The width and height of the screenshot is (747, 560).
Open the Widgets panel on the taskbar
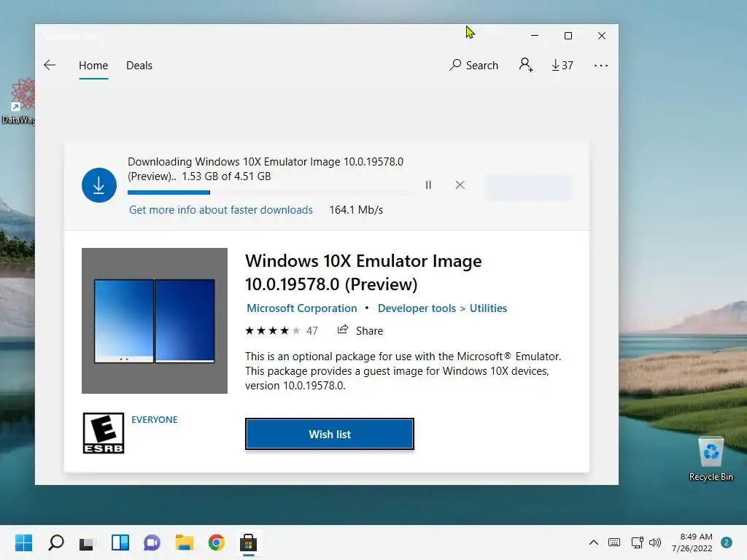point(120,542)
